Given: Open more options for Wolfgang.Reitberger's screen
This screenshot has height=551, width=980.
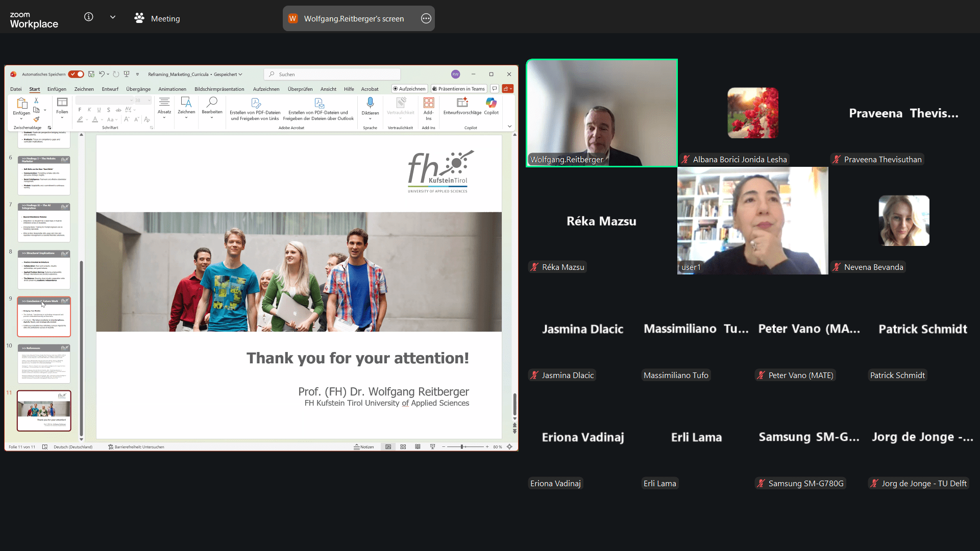Looking at the screenshot, I should tap(426, 19).
